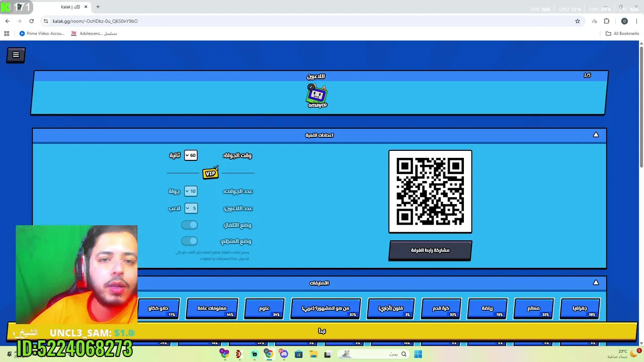Click the edit badge on omayco avatar
644x362 pixels.
coord(311,87)
